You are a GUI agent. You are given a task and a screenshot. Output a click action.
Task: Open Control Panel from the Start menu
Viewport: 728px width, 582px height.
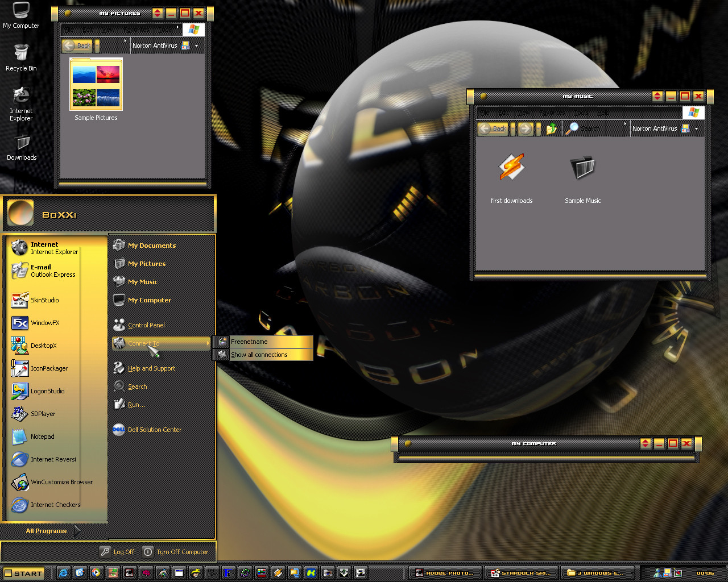(139, 325)
